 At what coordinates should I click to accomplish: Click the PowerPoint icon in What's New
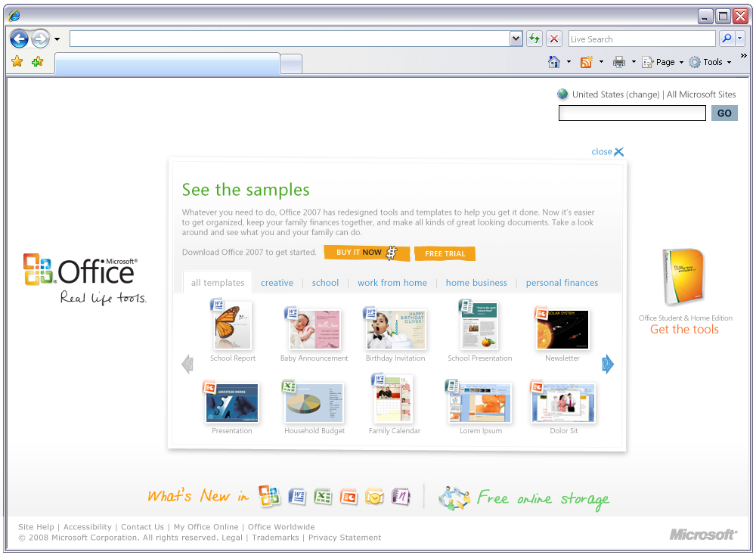[x=349, y=496]
